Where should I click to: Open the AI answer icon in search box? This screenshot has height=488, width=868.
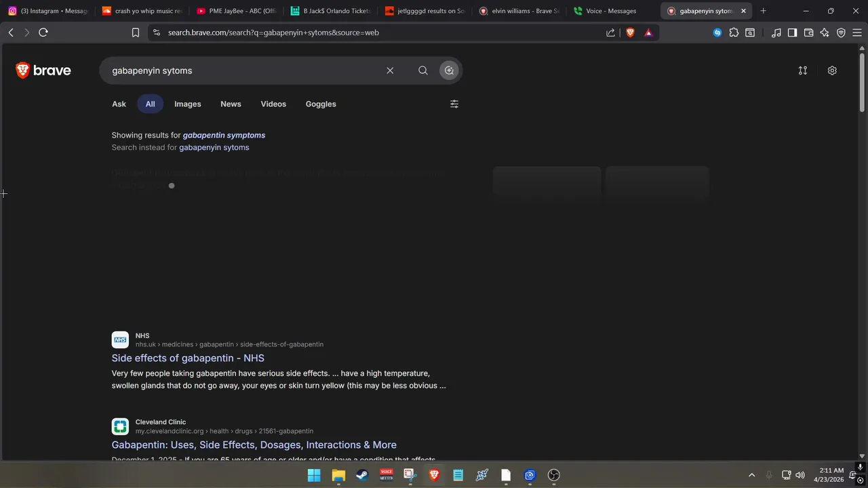(449, 70)
